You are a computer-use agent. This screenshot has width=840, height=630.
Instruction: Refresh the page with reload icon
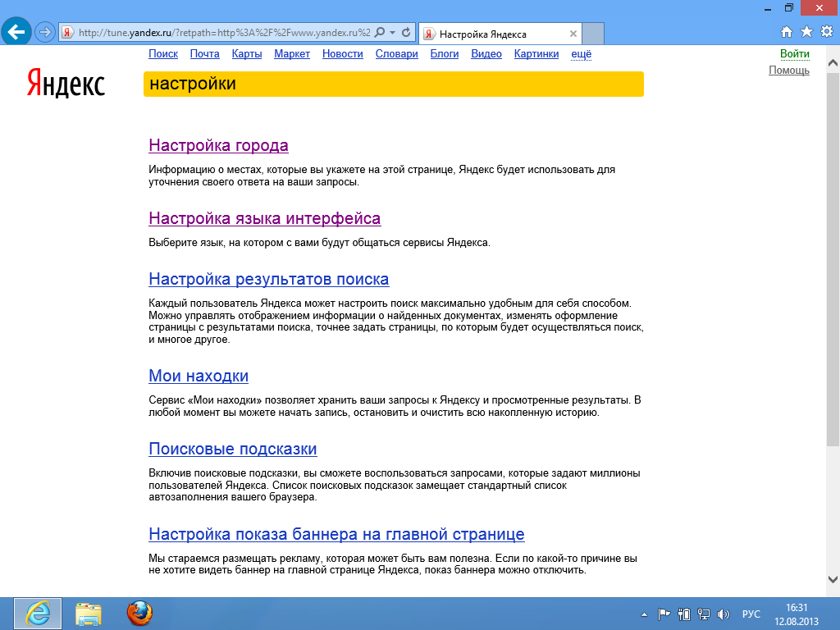tap(406, 33)
